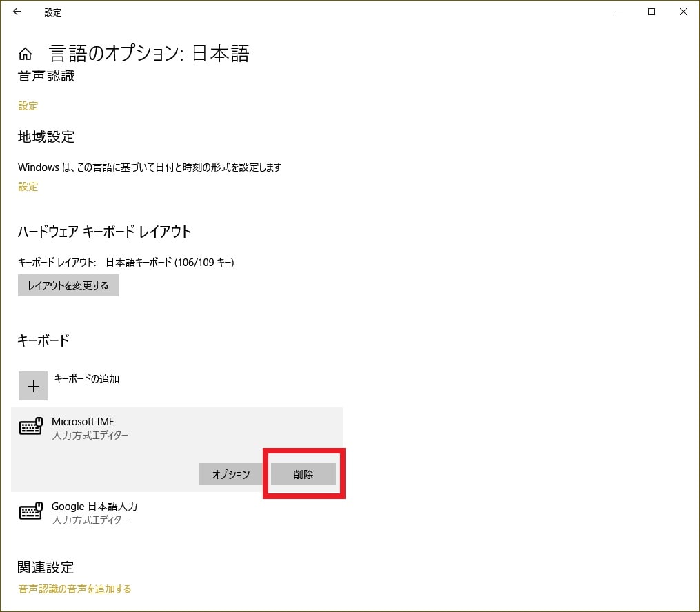700x612 pixels.
Task: Click page title 言語のオプション: 日本語
Action: (149, 54)
